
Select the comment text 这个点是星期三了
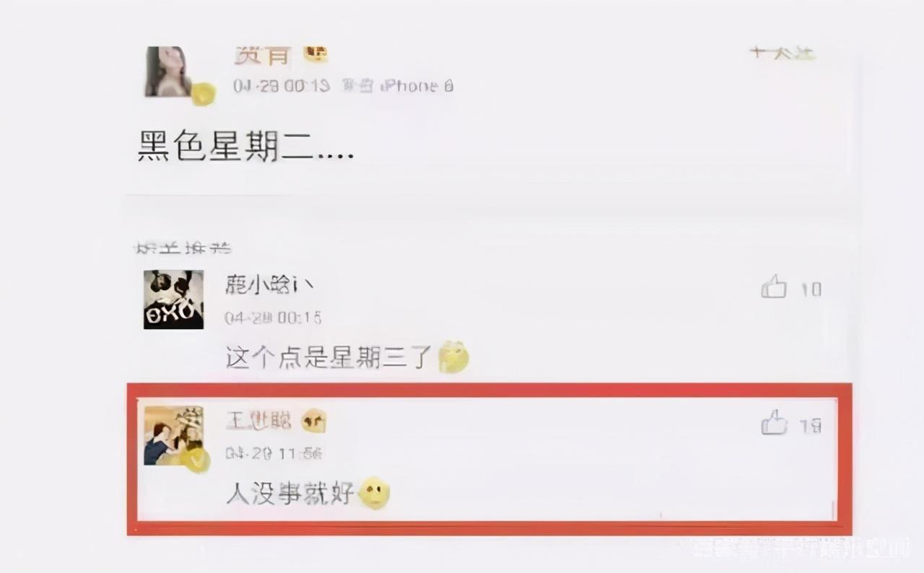coord(329,357)
